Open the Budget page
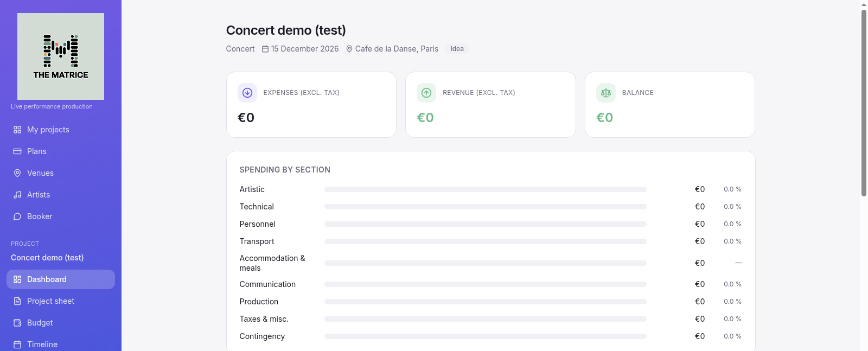The height and width of the screenshot is (351, 868). (61, 323)
